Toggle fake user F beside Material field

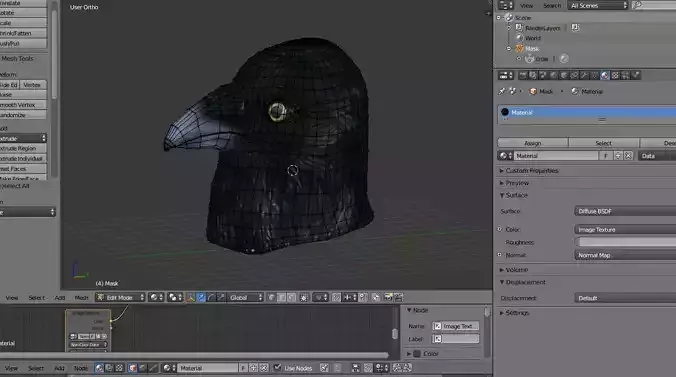click(x=606, y=156)
